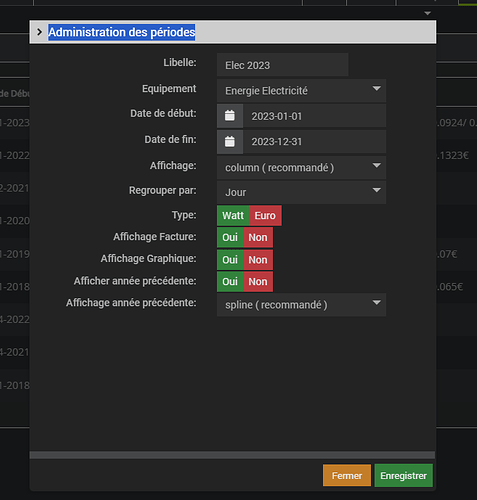Click the calendar icon for Date de début
The width and height of the screenshot is (477, 500).
tap(230, 116)
